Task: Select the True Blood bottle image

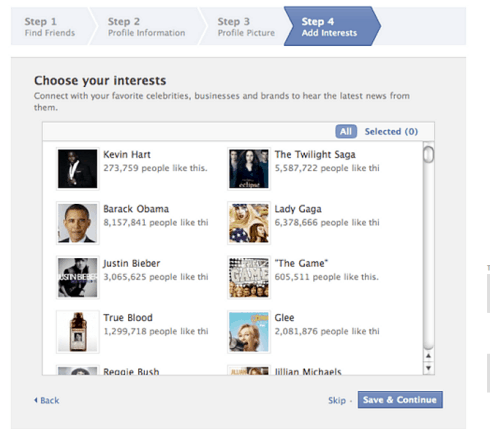Action: pyautogui.click(x=78, y=332)
